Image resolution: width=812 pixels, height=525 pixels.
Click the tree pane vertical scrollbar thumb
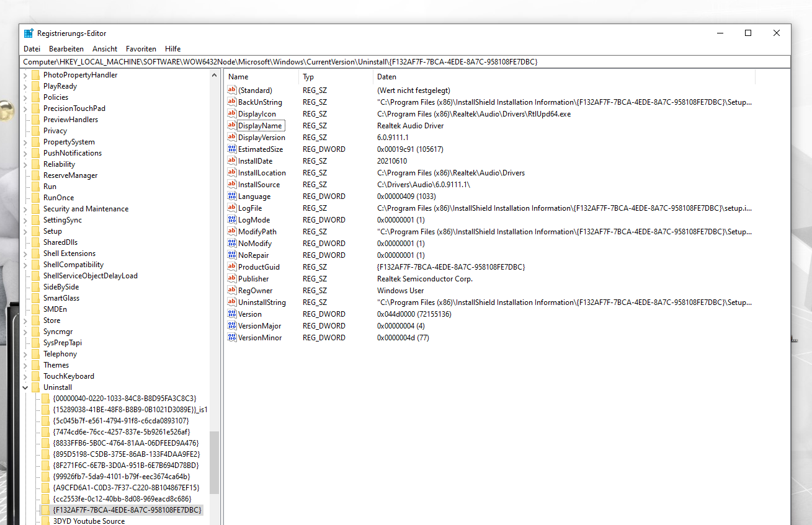tap(214, 462)
